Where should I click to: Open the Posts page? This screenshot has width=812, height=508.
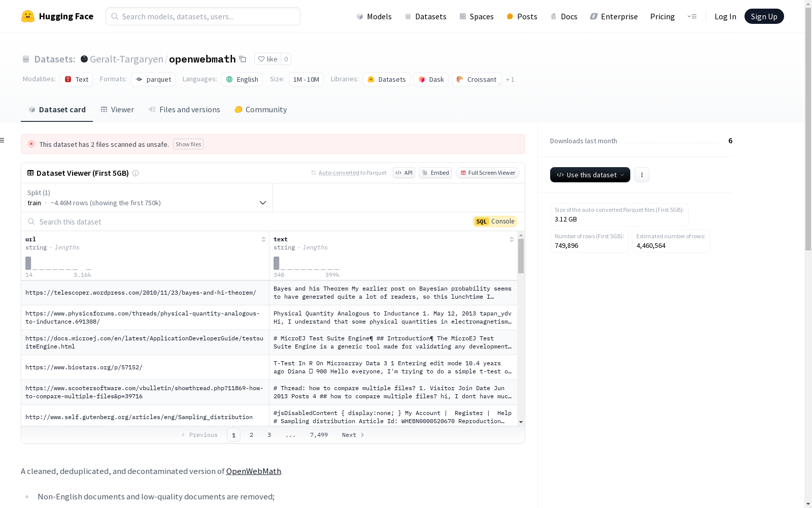tap(522, 16)
